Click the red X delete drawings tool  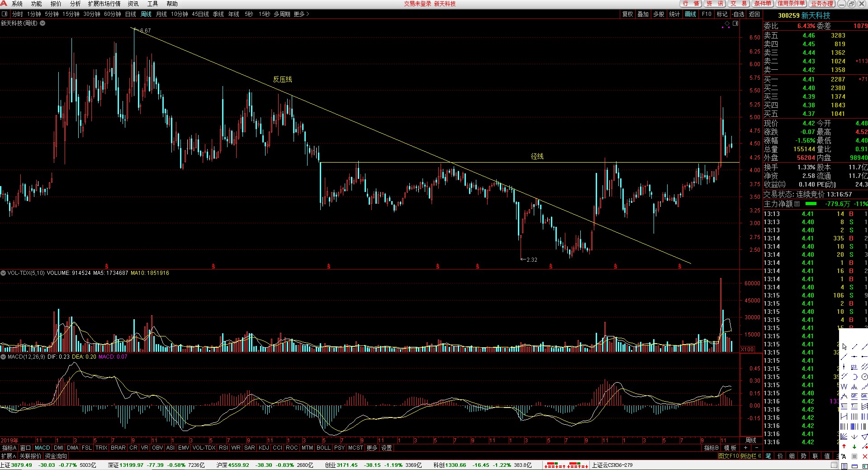(864, 456)
